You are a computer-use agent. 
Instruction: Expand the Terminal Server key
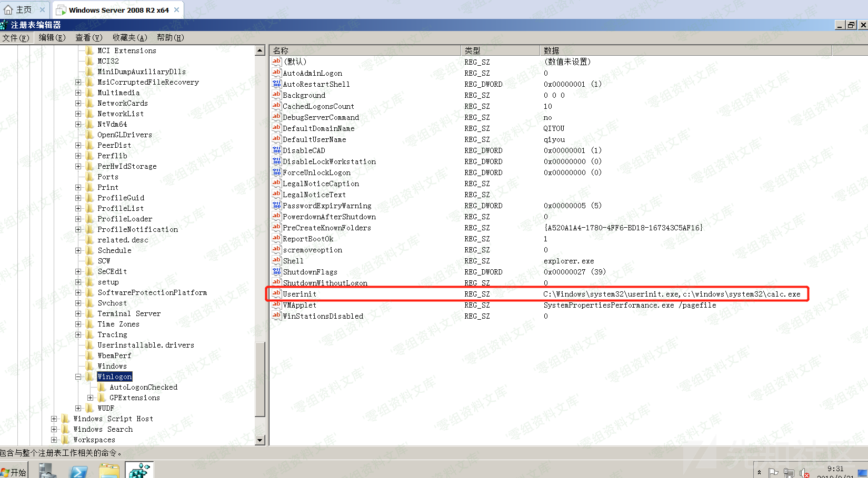(78, 313)
